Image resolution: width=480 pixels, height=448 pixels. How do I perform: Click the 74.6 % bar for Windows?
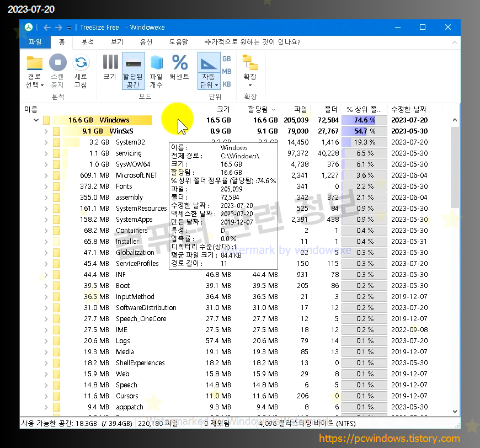pyautogui.click(x=364, y=120)
